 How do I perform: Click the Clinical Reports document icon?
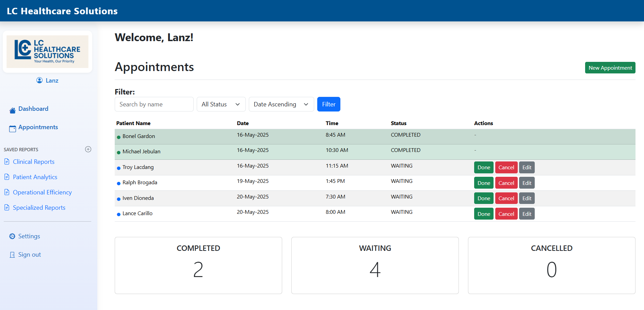[7, 161]
